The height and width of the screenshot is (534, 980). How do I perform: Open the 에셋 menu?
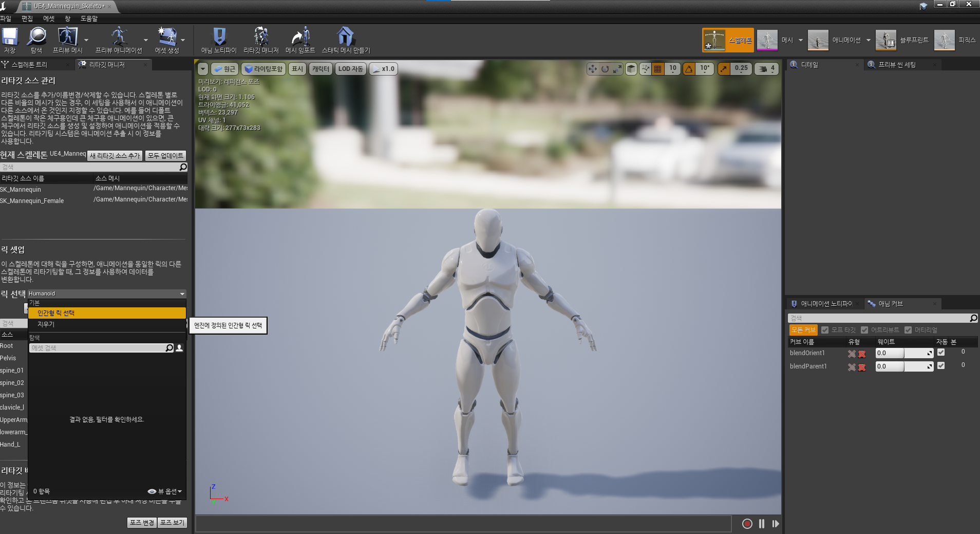pyautogui.click(x=49, y=19)
